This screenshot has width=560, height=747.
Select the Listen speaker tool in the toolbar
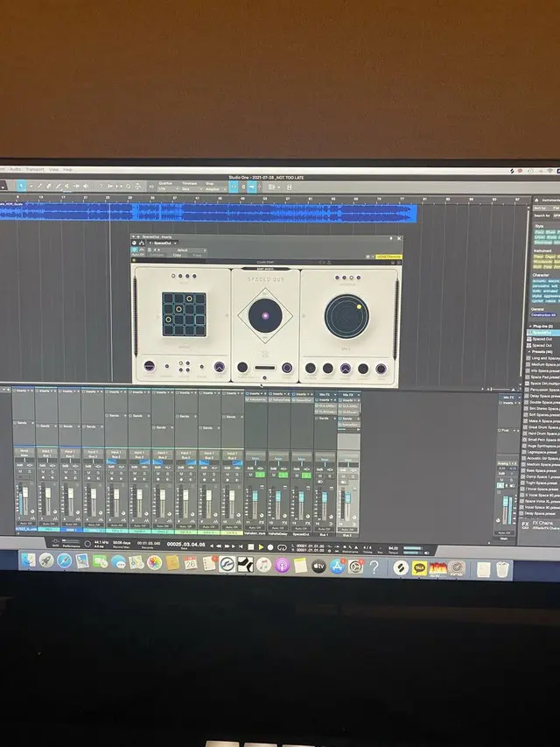tap(86, 187)
